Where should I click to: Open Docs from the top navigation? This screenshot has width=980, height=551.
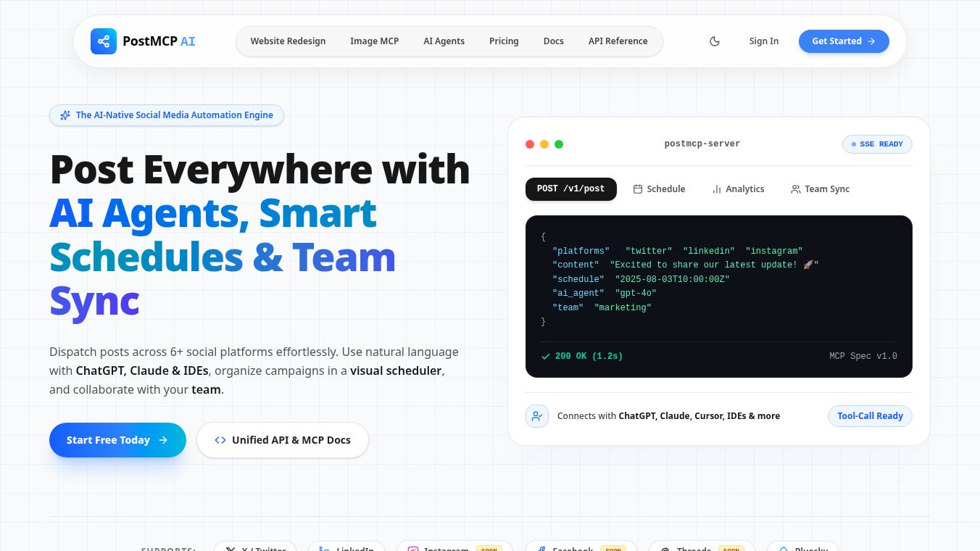point(554,41)
